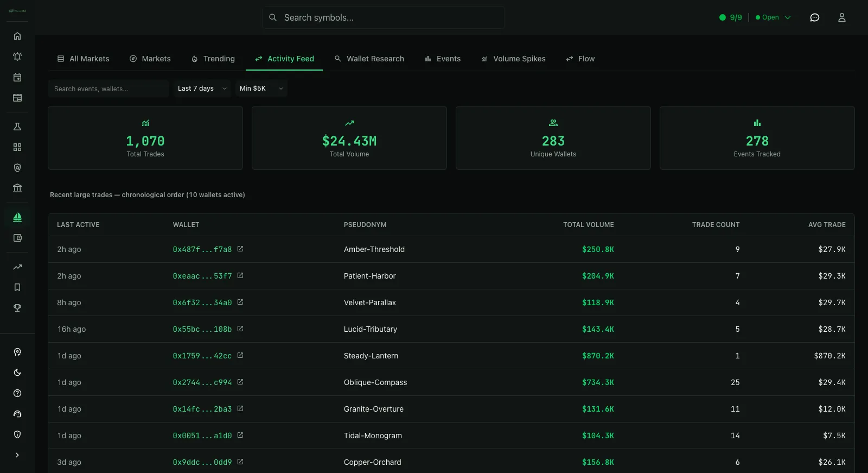Screen dimensions: 868x473
Task: Select pseudonym Velvet-Parallax
Action: click(370, 302)
